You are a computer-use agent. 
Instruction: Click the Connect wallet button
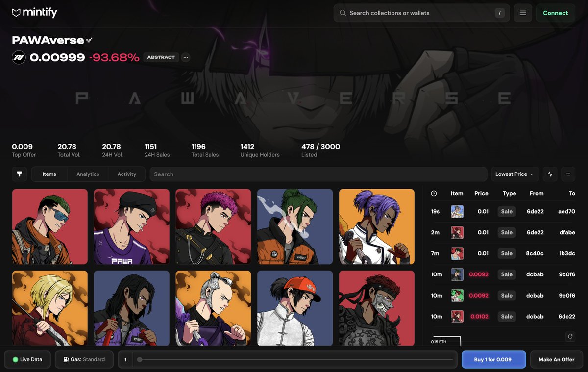coord(556,13)
